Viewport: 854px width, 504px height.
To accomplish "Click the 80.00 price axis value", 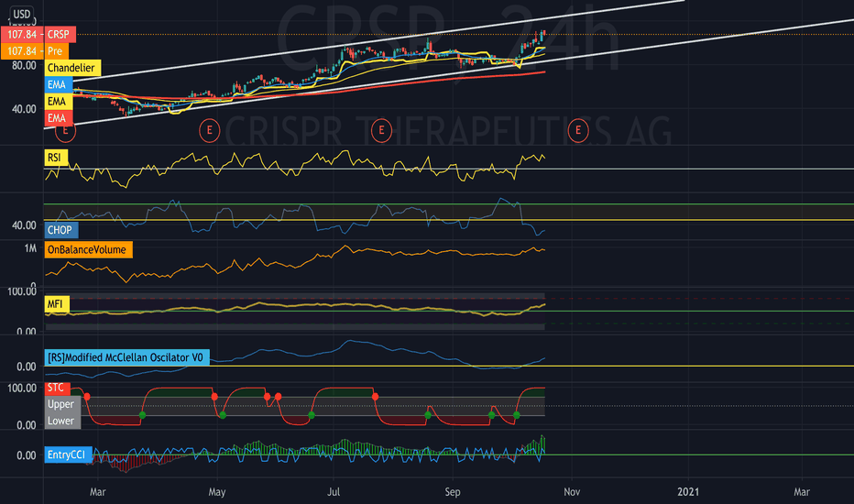I will click(x=24, y=66).
